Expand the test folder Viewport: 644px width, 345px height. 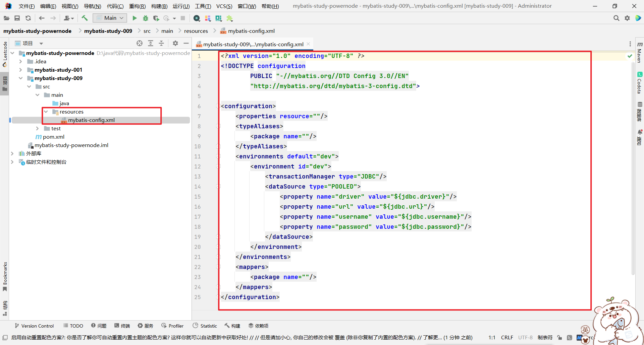pyautogui.click(x=38, y=128)
